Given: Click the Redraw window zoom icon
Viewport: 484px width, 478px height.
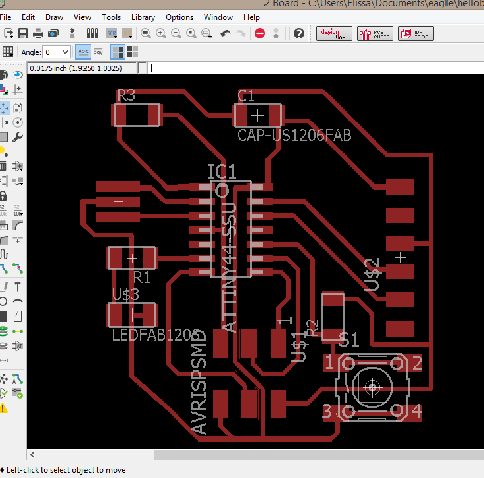Looking at the screenshot, I should click(x=191, y=33).
